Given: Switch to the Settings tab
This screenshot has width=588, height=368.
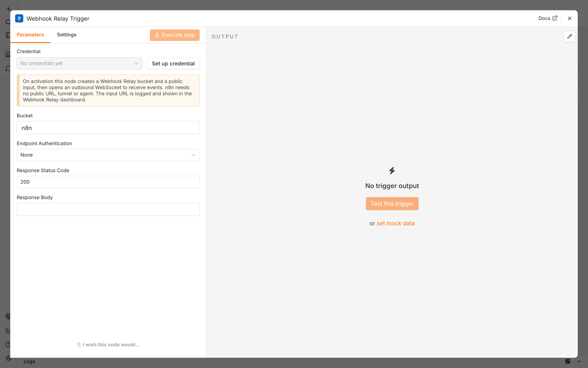Looking at the screenshot, I should 67,35.
